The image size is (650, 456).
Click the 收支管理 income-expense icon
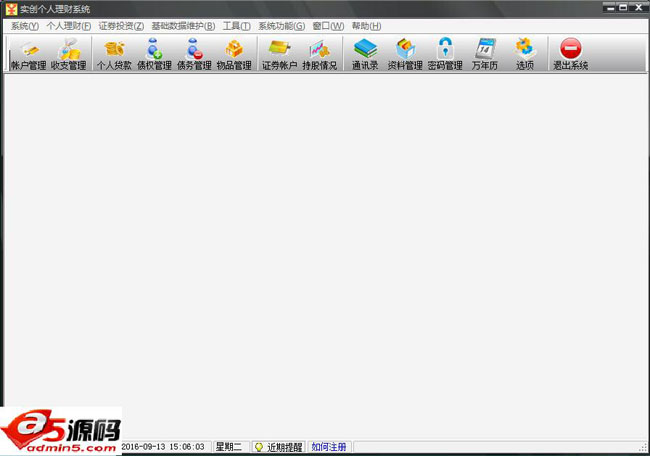coord(69,54)
